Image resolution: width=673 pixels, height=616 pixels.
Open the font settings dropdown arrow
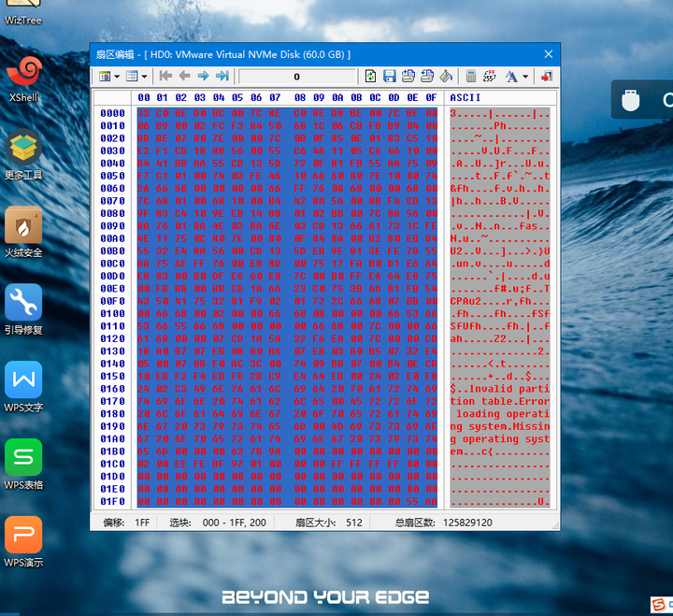click(526, 77)
